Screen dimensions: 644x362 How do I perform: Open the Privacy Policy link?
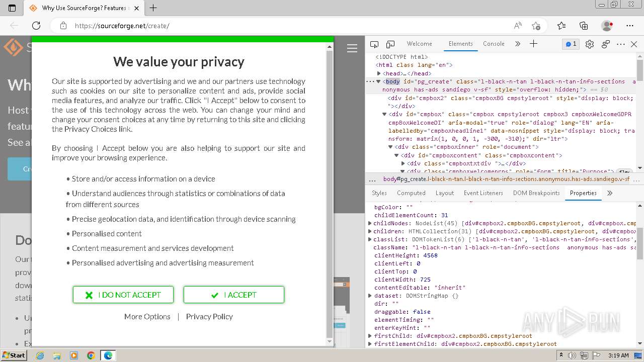[x=209, y=316]
